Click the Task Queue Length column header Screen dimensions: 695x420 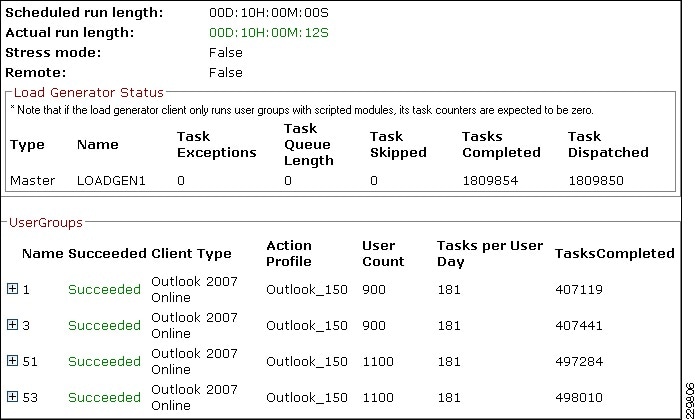click(x=309, y=144)
